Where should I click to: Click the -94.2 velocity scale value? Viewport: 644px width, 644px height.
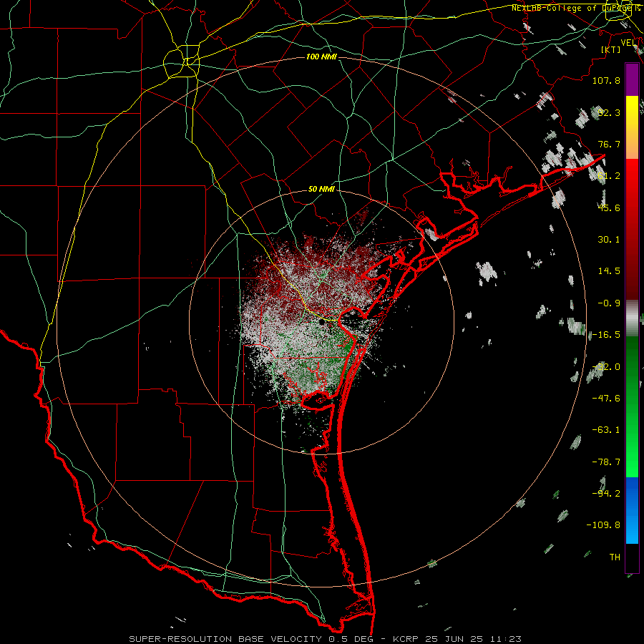pyautogui.click(x=606, y=494)
